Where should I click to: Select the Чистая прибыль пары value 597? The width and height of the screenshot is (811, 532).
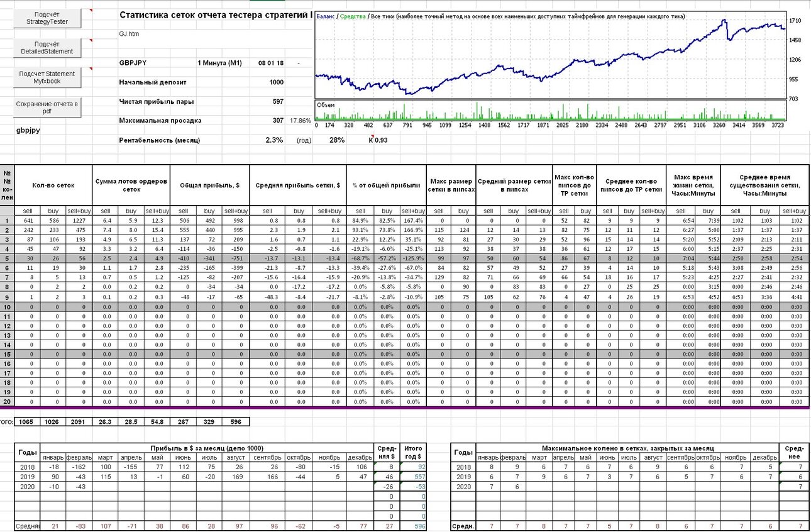(x=279, y=101)
